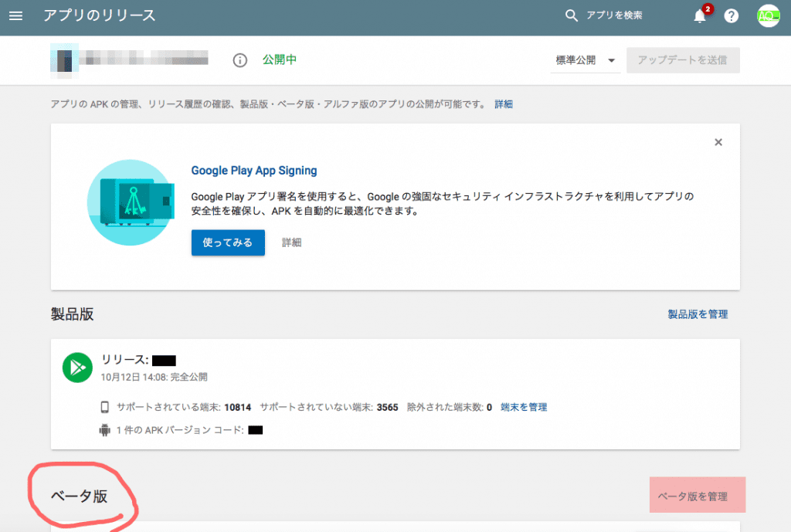Viewport: 791px width, 532px height.
Task: Click the ベータ版を管理 link
Action: (692, 496)
